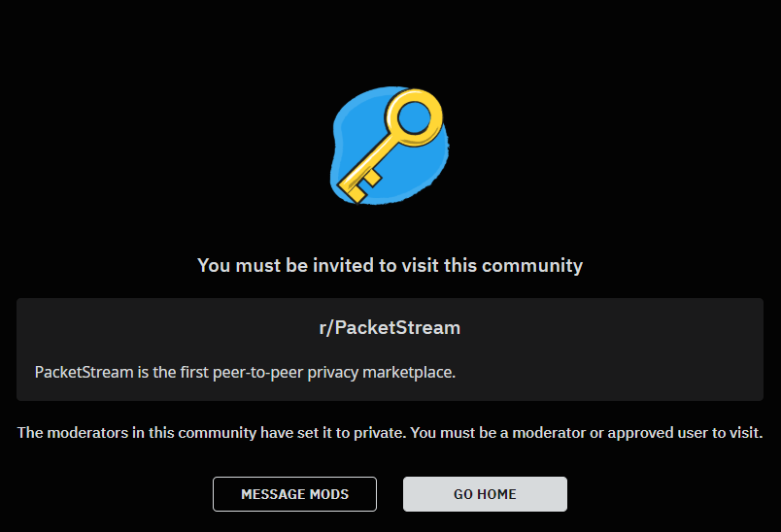Click the key's teeth at bottom

pyautogui.click(x=359, y=186)
